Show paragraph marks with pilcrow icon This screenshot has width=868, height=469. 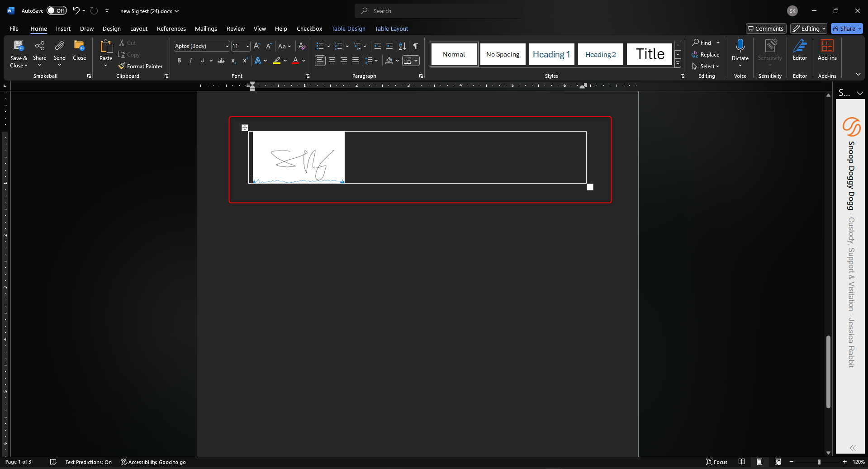point(415,46)
